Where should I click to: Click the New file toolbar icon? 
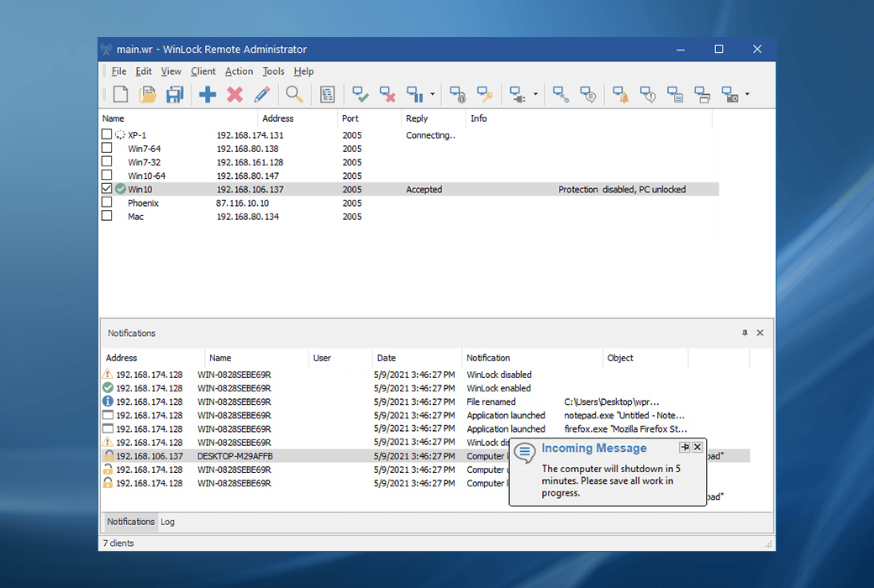(120, 94)
